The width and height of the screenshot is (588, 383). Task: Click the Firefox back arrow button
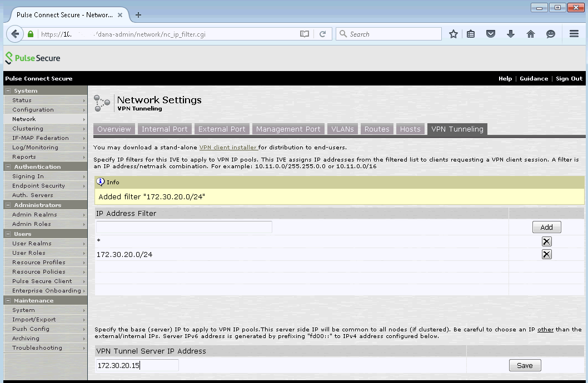pos(15,34)
